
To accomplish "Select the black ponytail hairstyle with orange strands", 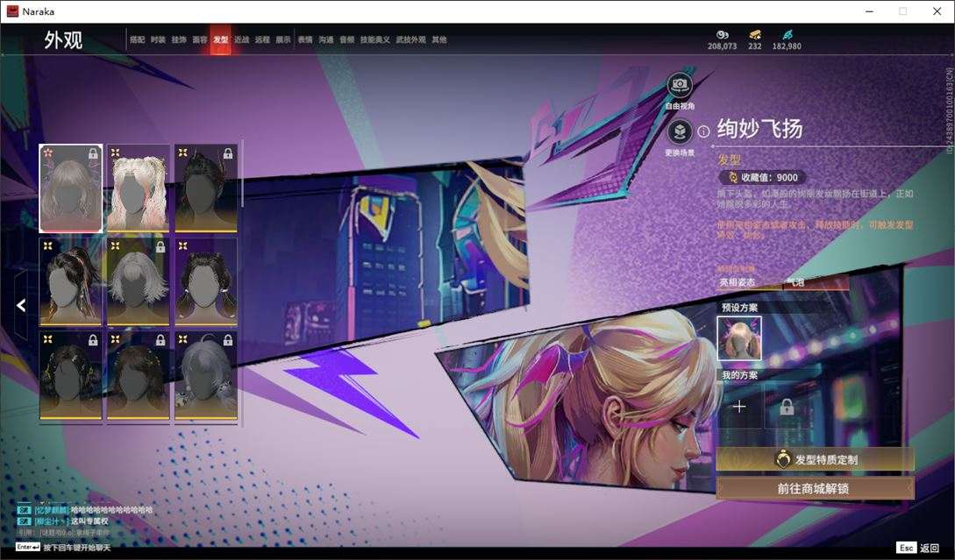I will point(71,282).
